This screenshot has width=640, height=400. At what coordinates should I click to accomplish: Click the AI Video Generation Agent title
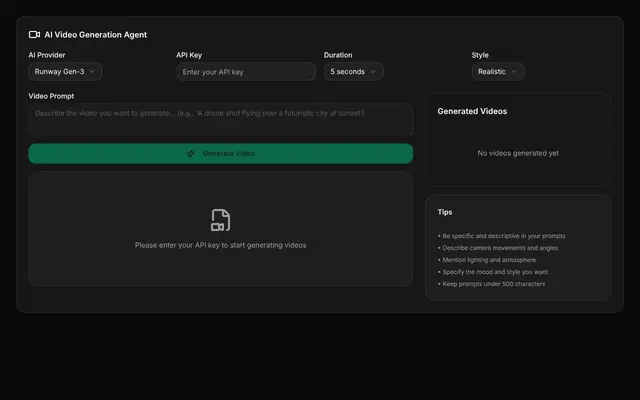pyautogui.click(x=96, y=35)
